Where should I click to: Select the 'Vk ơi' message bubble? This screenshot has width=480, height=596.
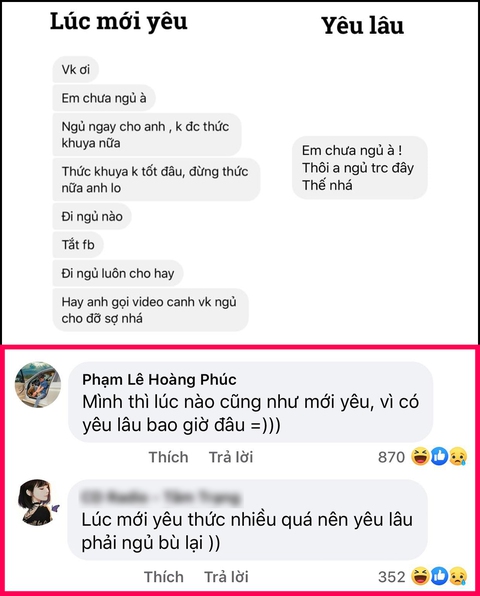(x=76, y=70)
